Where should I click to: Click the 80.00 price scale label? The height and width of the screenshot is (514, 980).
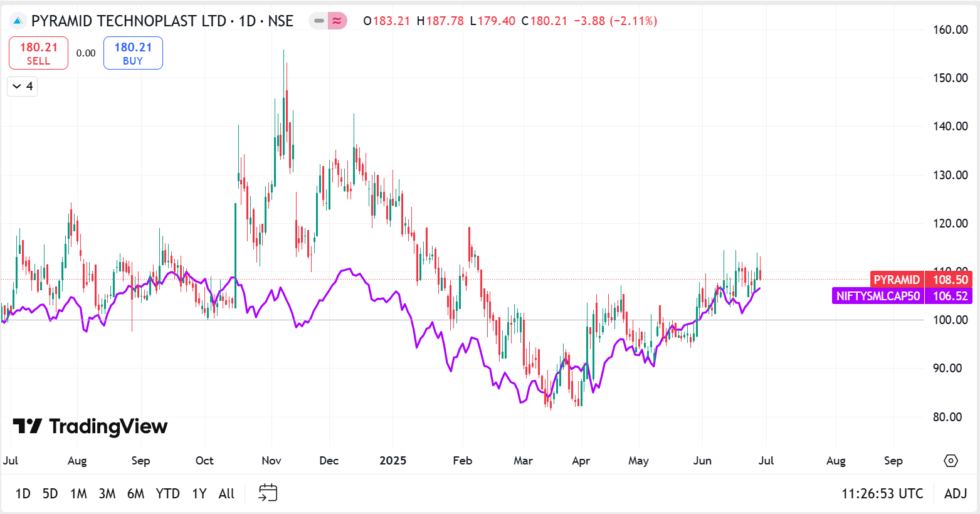click(947, 417)
